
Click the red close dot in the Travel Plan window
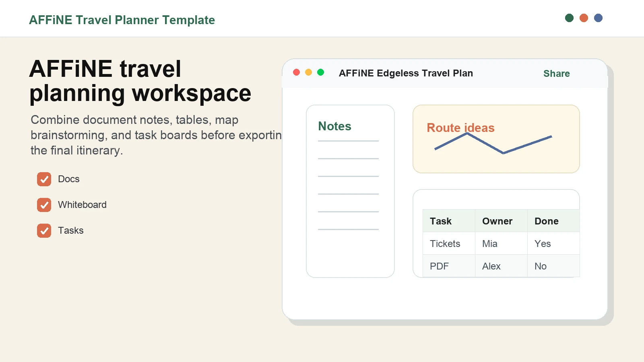pyautogui.click(x=297, y=72)
